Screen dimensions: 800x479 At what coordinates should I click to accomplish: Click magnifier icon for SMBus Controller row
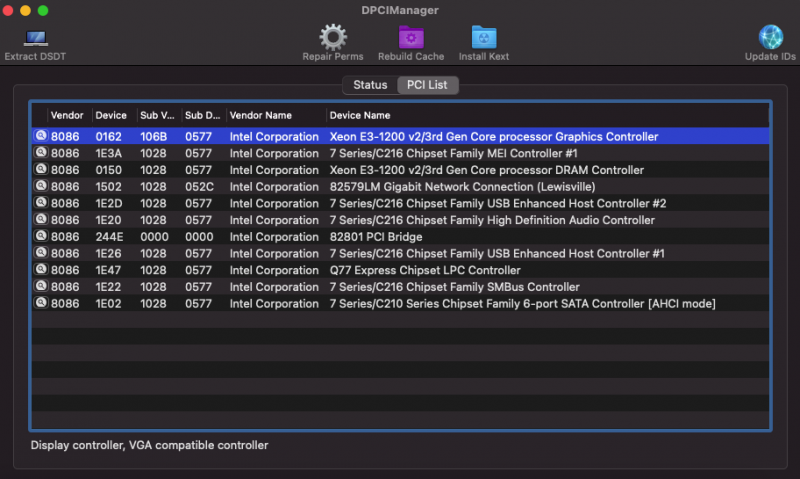(x=41, y=286)
